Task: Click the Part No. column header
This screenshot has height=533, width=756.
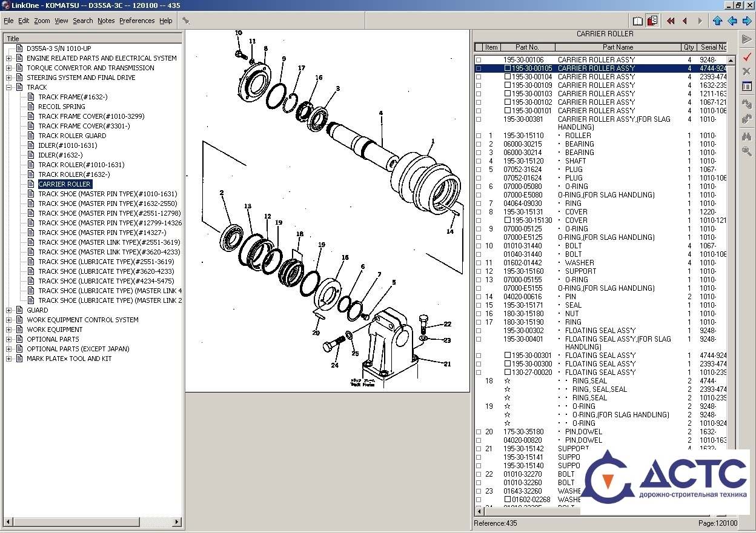Action: point(527,47)
